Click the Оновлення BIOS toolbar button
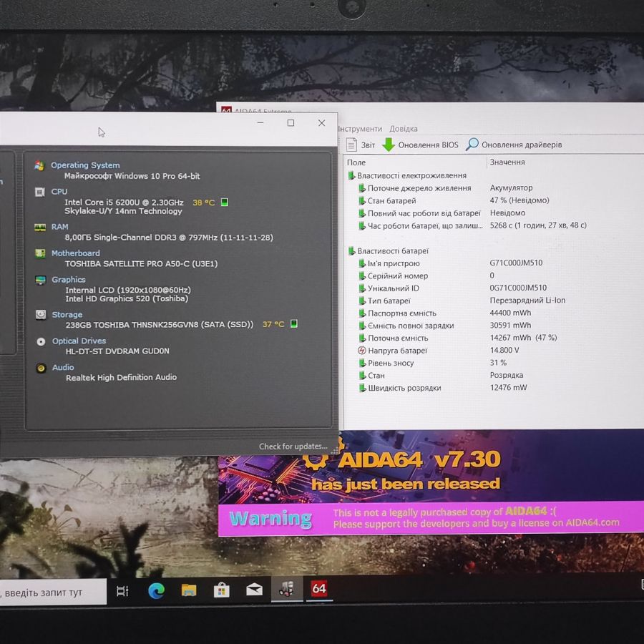This screenshot has width=644, height=644. [x=420, y=145]
